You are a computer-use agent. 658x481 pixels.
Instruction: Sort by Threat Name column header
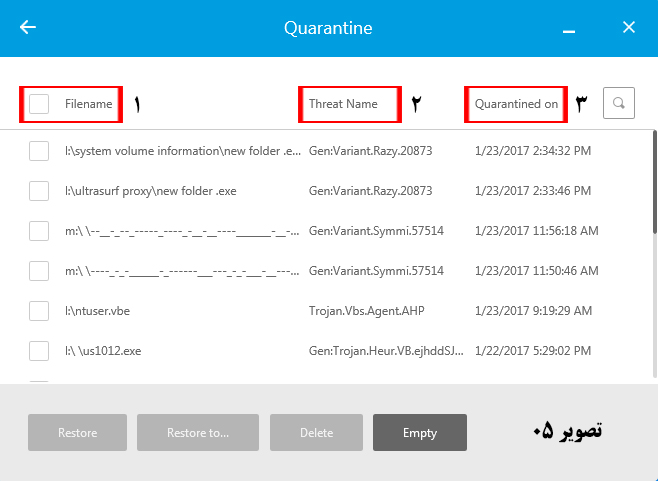pos(343,104)
